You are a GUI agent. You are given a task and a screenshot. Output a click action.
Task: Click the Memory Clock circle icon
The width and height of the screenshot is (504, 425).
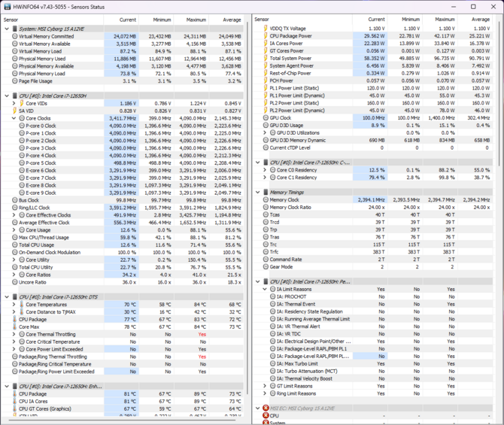point(266,199)
